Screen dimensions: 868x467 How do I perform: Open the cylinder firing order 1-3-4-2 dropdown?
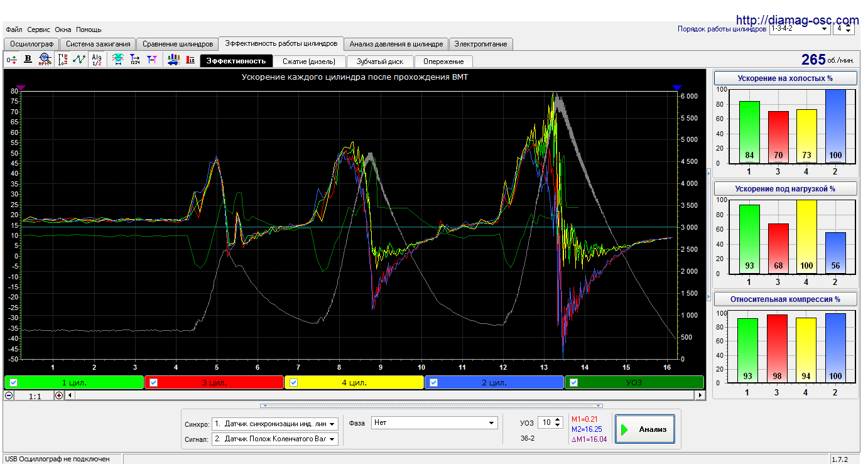click(x=800, y=28)
